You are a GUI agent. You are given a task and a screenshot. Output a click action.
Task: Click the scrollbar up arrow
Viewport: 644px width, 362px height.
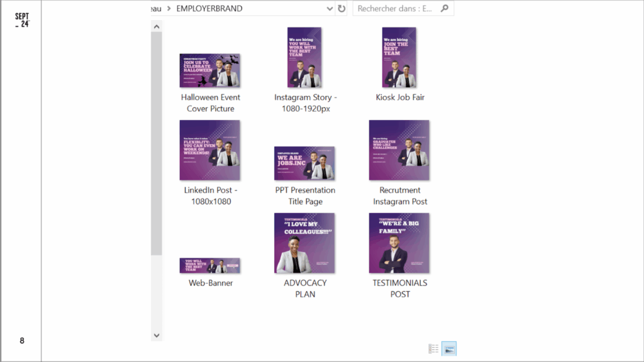157,26
